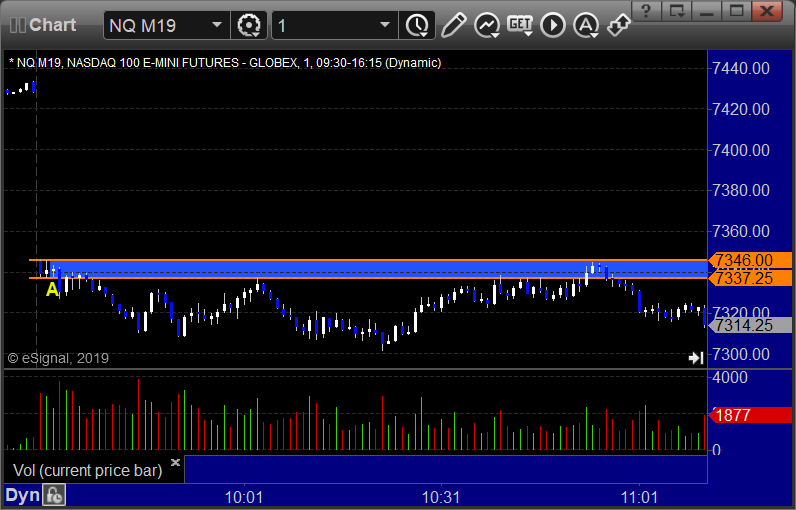This screenshot has width=796, height=510.
Task: Click the play replay icon
Action: (x=553, y=25)
